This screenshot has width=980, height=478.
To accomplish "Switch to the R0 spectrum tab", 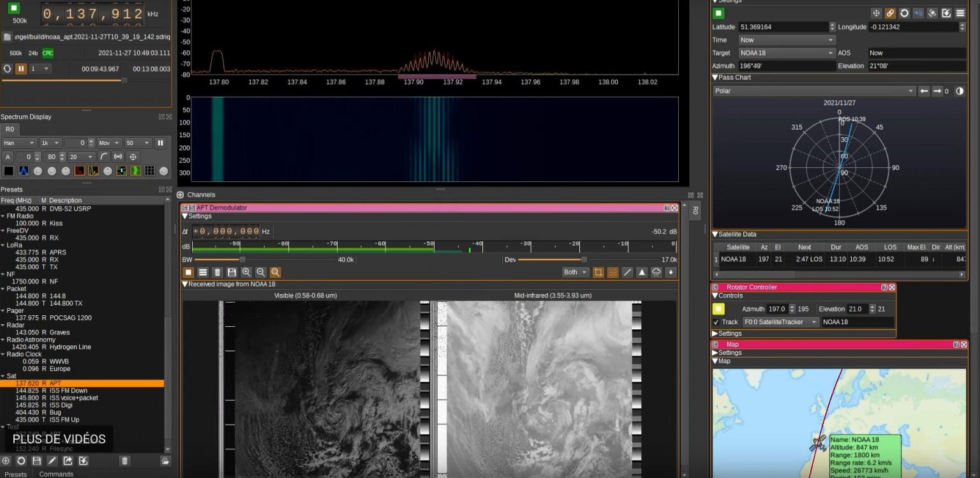I will point(9,129).
